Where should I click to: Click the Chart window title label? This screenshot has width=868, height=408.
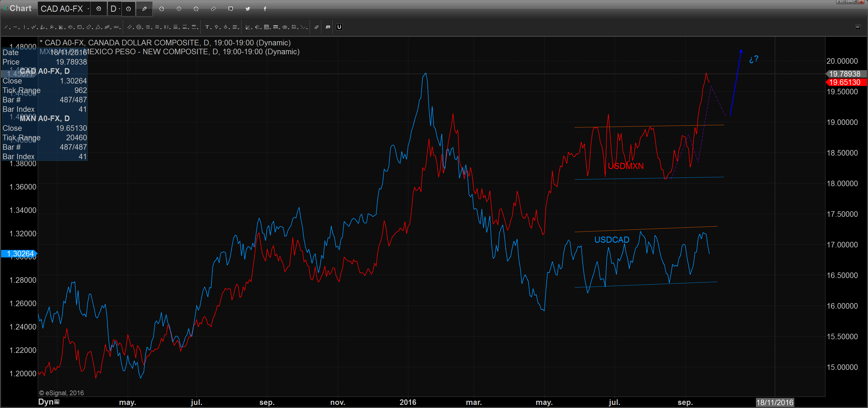(x=20, y=8)
